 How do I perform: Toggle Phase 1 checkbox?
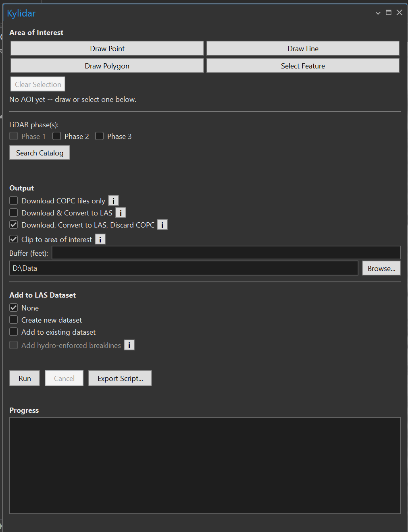pos(14,136)
